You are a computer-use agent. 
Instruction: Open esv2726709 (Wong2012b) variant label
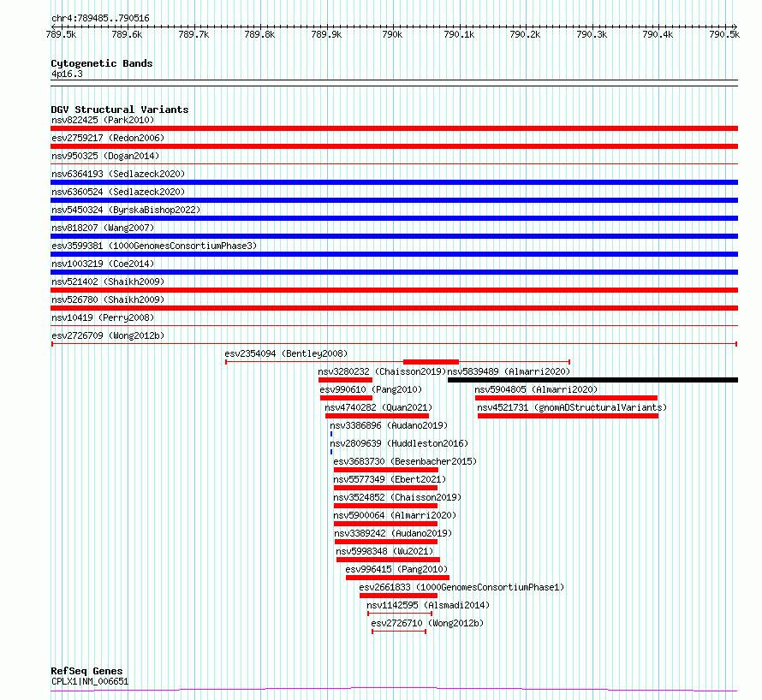pos(108,335)
